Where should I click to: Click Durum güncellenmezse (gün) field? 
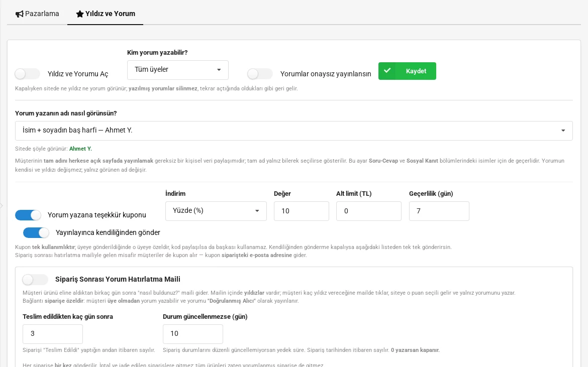click(193, 334)
